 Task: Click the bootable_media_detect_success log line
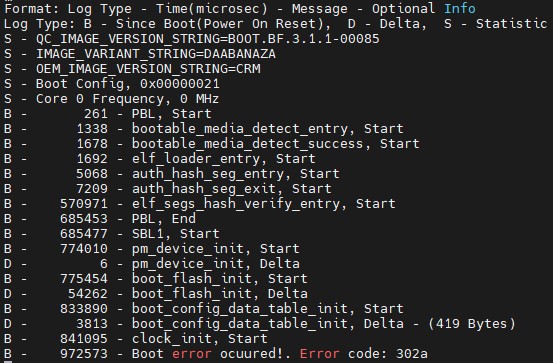point(212,144)
